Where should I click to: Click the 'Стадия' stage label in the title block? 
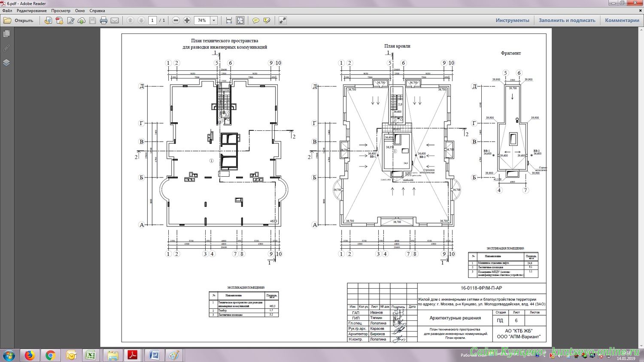[501, 313]
